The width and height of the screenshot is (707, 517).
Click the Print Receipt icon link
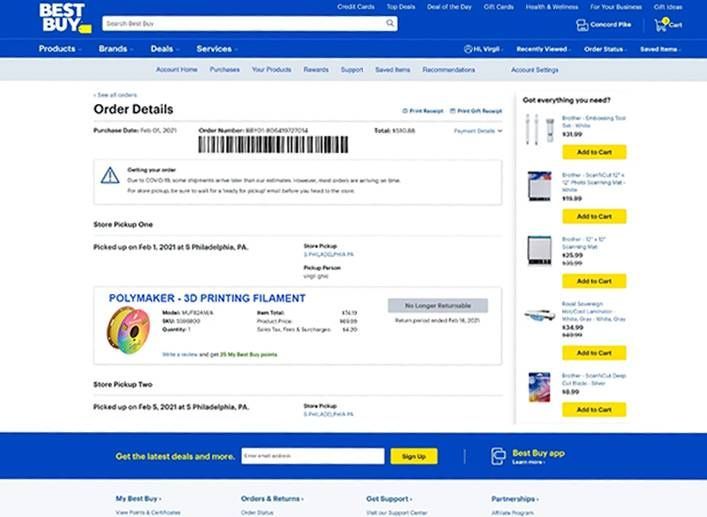coord(422,111)
